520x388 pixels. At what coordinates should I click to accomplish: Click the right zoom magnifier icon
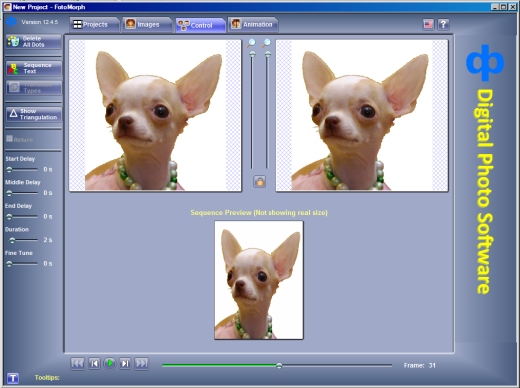coord(267,43)
